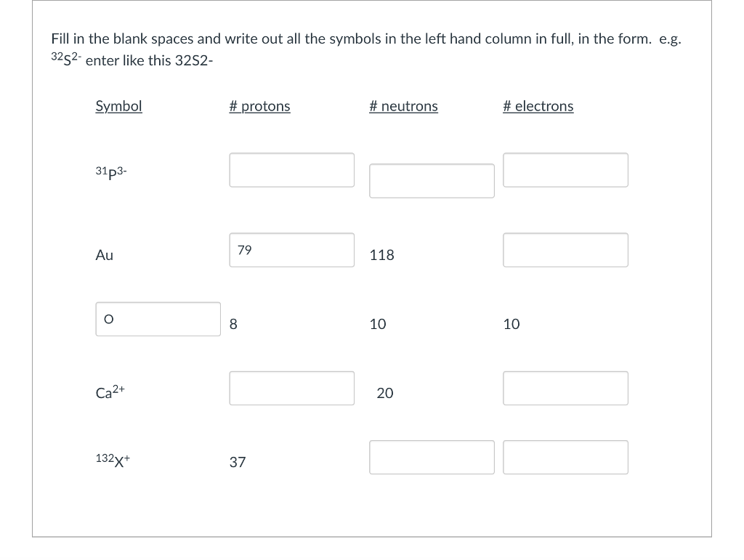Click the 132X+ symbol label
Viewport: 744px width, 560px height.
[113, 460]
